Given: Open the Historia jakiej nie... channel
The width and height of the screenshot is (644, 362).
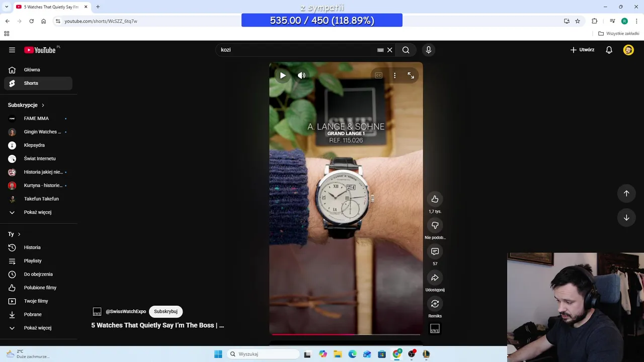Looking at the screenshot, I should (38, 172).
